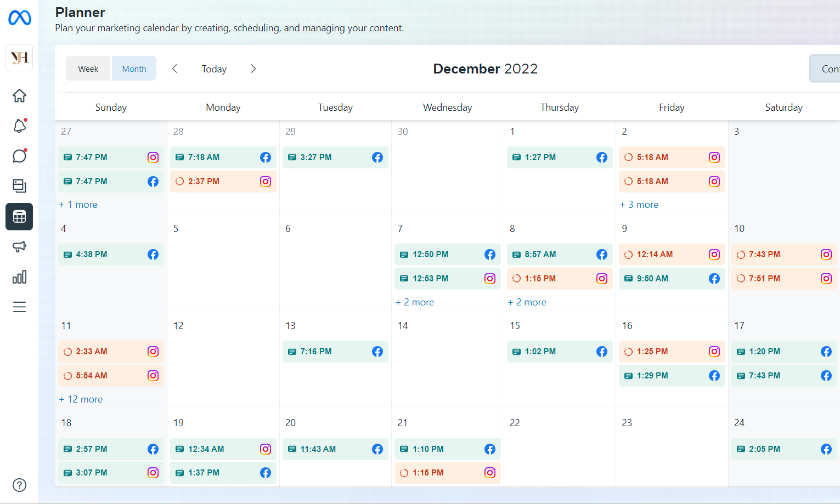Expand "+ 3 more" on December 2
The height and width of the screenshot is (504, 840).
click(x=639, y=205)
